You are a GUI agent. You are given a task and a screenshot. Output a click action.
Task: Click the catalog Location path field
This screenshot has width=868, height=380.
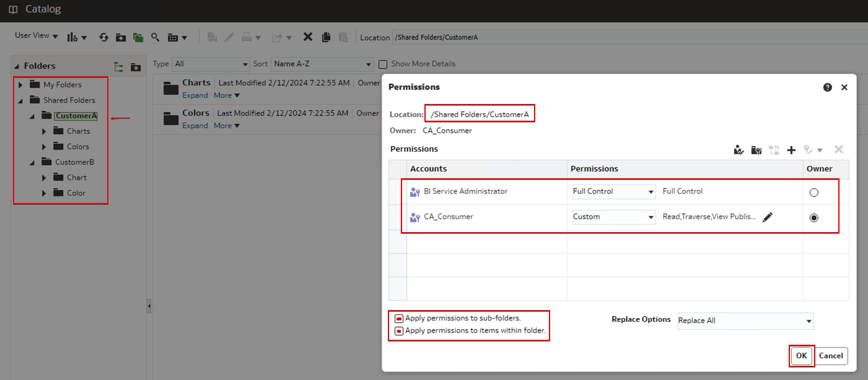point(620,37)
